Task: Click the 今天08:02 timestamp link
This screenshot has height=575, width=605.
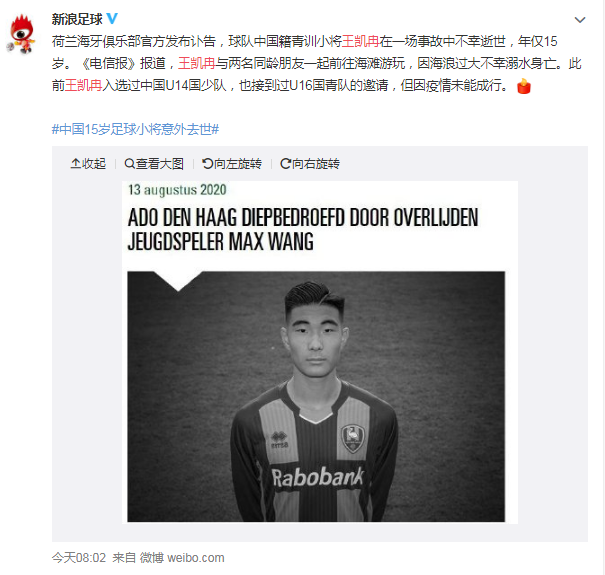Action: pyautogui.click(x=79, y=557)
